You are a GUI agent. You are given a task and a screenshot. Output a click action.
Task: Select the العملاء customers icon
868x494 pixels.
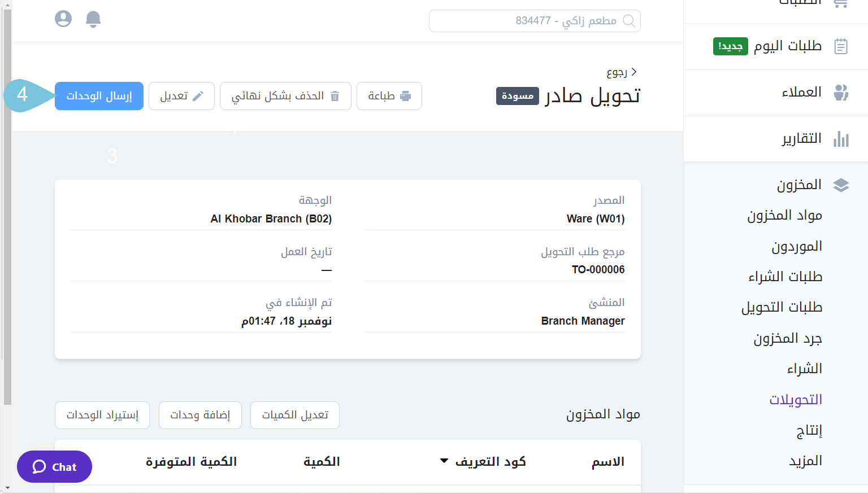tap(842, 93)
